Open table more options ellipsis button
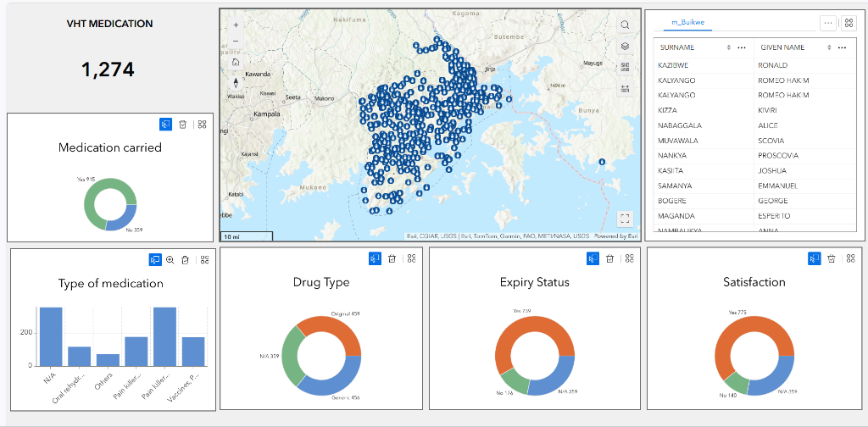 [x=828, y=23]
